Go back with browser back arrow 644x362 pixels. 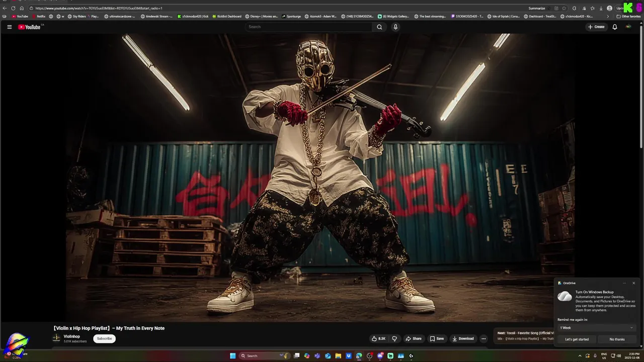[5, 8]
